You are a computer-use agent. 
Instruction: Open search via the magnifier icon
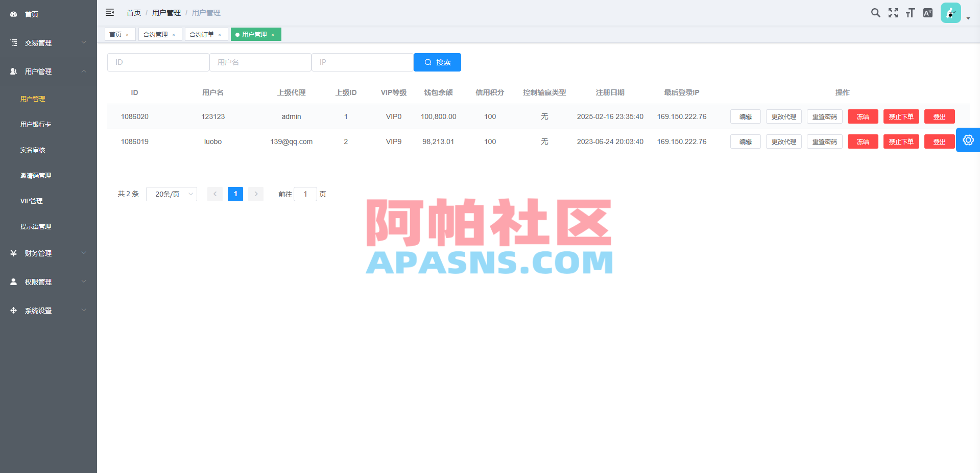tap(875, 13)
